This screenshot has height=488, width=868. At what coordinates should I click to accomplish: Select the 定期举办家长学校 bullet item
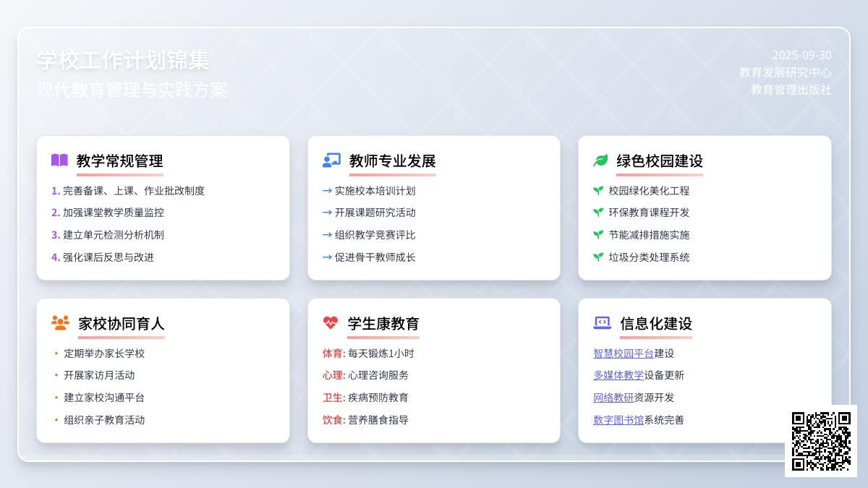(104, 354)
